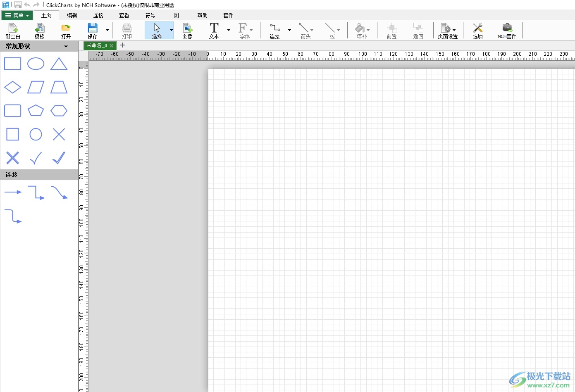Pick the thin X cross shape
575x392 pixels.
59,134
